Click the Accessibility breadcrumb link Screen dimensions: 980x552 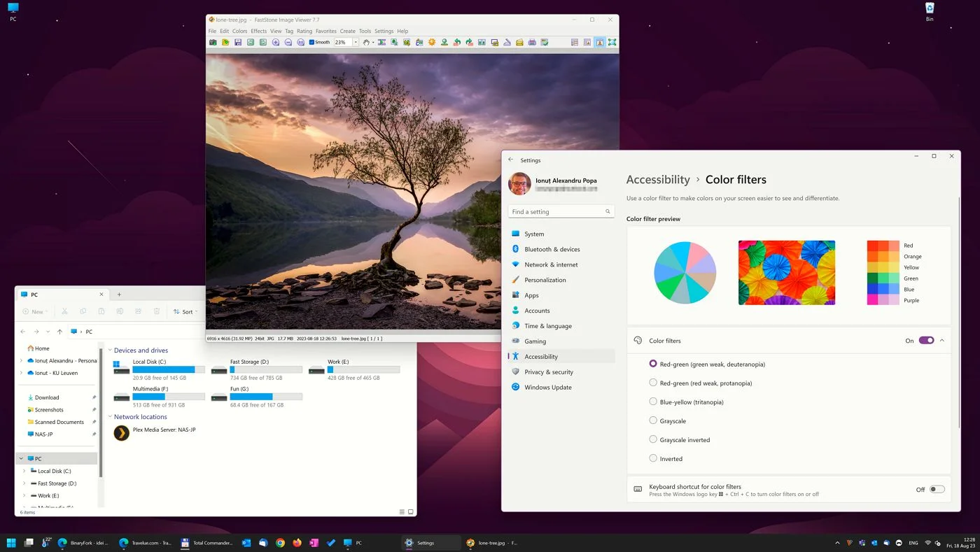(x=658, y=180)
